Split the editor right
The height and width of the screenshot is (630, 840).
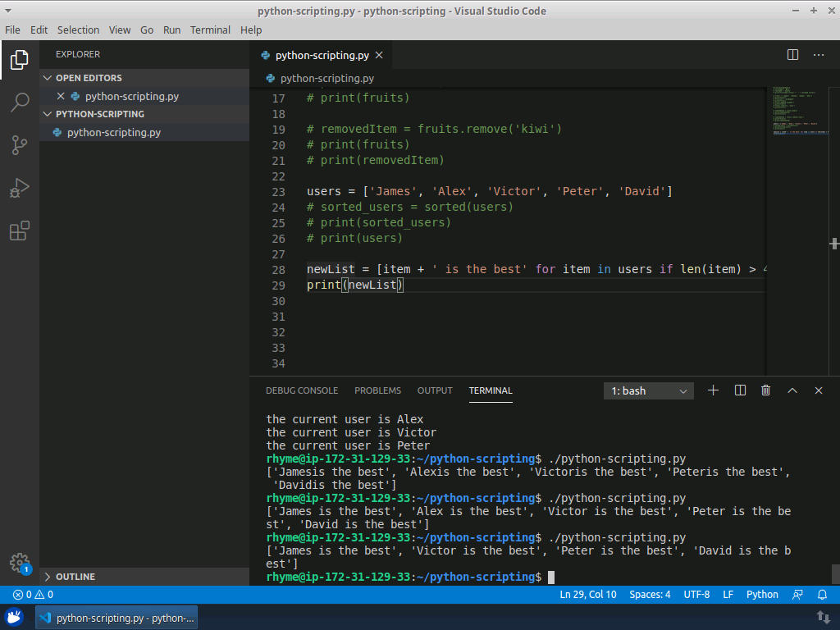(792, 55)
